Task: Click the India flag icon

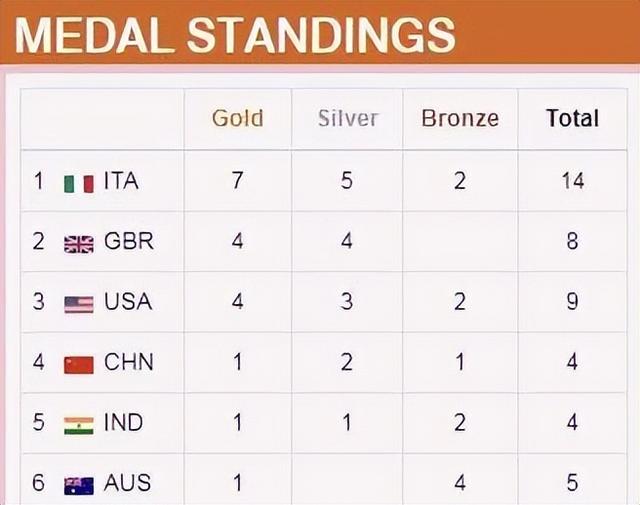Action: (79, 425)
